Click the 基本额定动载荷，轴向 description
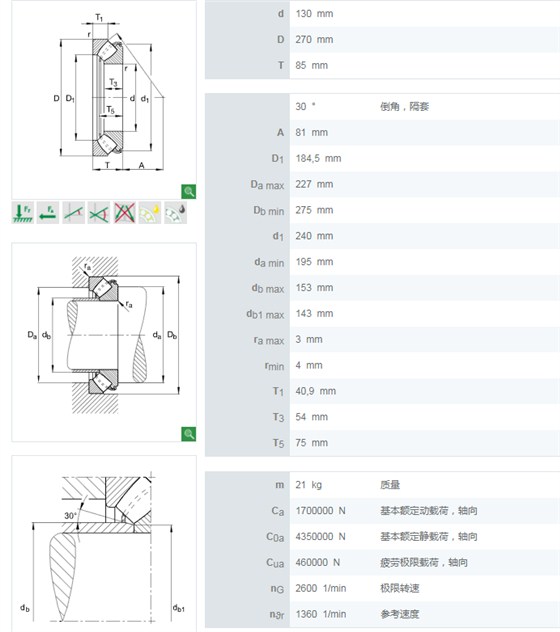The width and height of the screenshot is (560, 632). click(429, 511)
